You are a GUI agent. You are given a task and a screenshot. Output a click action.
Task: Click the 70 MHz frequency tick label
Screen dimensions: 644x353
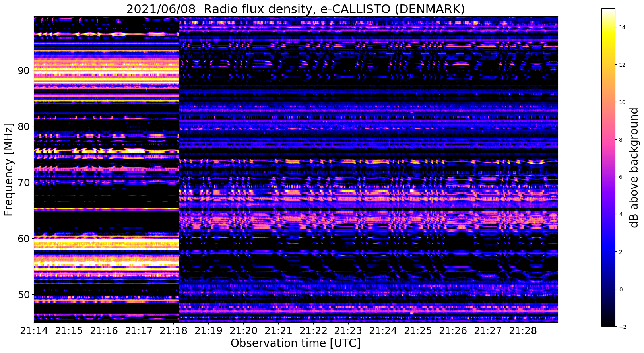tap(23, 182)
